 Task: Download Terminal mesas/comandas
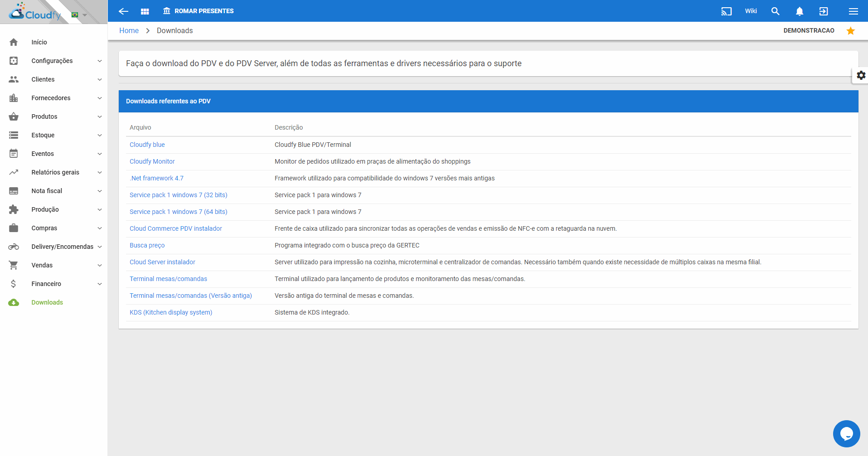pyautogui.click(x=169, y=279)
